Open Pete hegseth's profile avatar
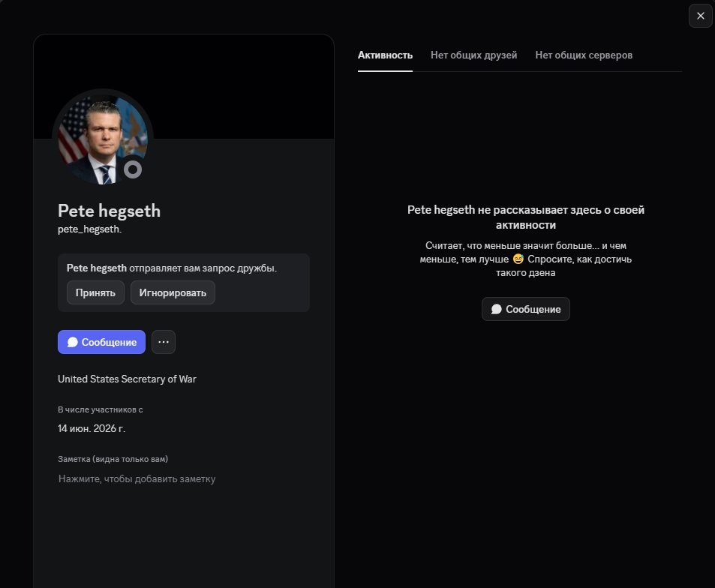The image size is (715, 588). (x=103, y=139)
